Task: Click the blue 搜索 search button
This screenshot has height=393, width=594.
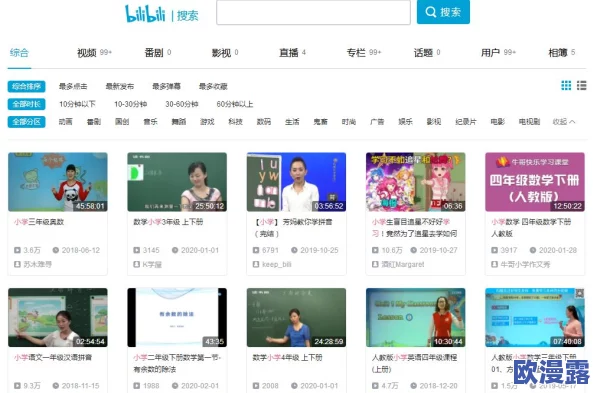Action: (443, 12)
